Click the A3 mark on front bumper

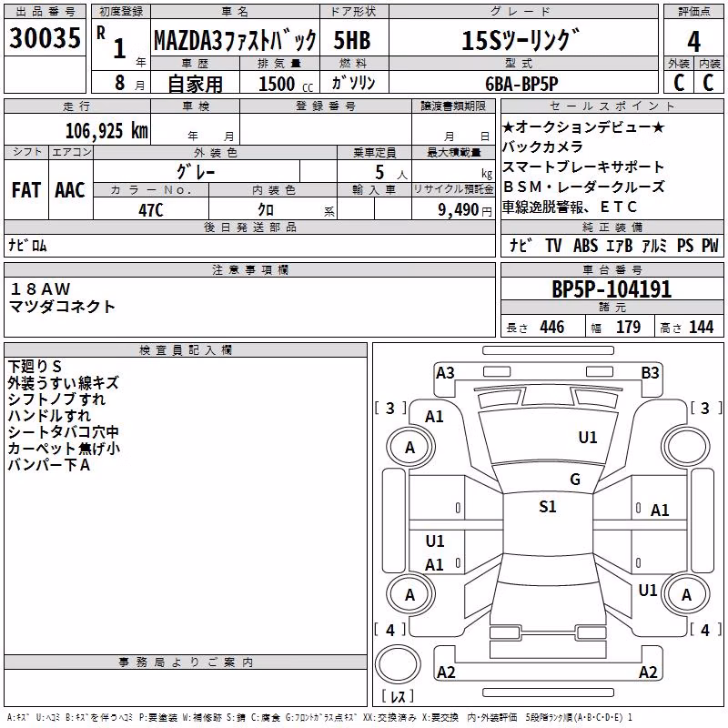(x=445, y=373)
